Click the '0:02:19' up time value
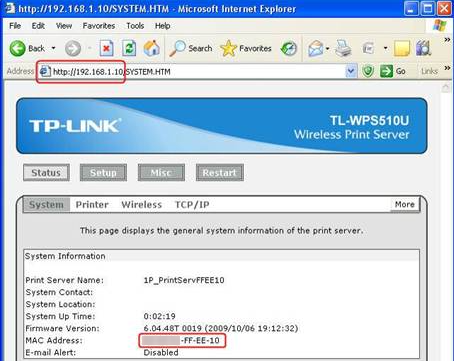 (159, 316)
